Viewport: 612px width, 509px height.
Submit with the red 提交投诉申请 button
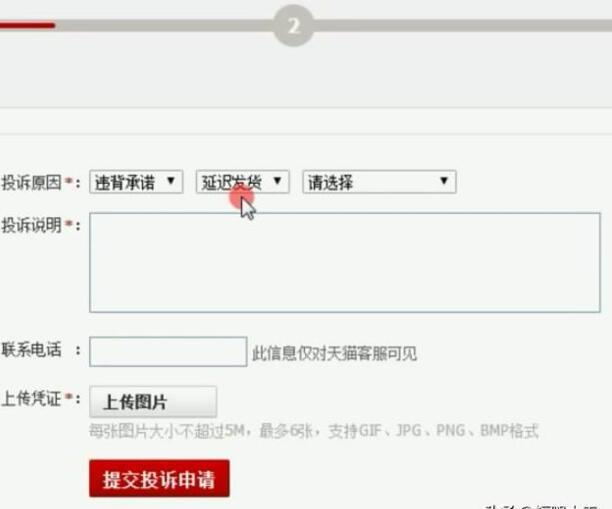coord(159,479)
